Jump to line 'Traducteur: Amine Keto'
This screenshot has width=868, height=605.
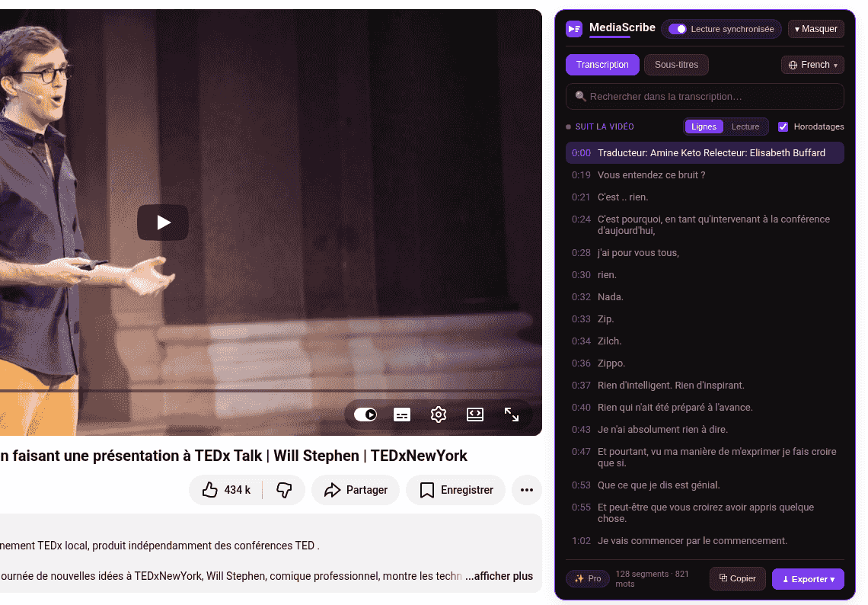[705, 153]
